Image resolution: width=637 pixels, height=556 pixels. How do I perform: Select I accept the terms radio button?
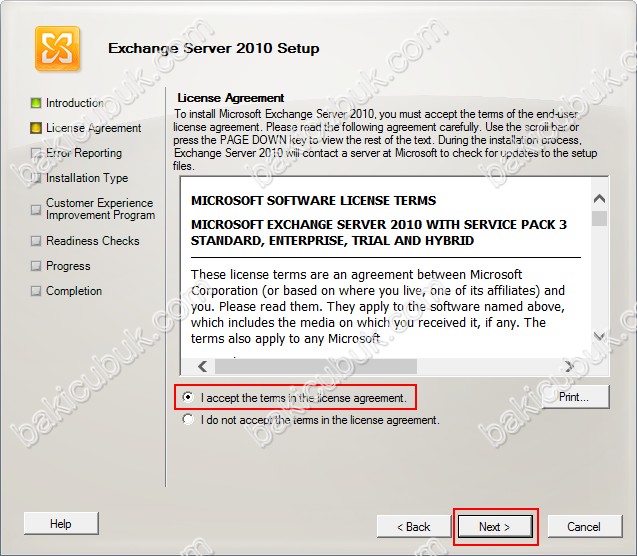pos(188,397)
